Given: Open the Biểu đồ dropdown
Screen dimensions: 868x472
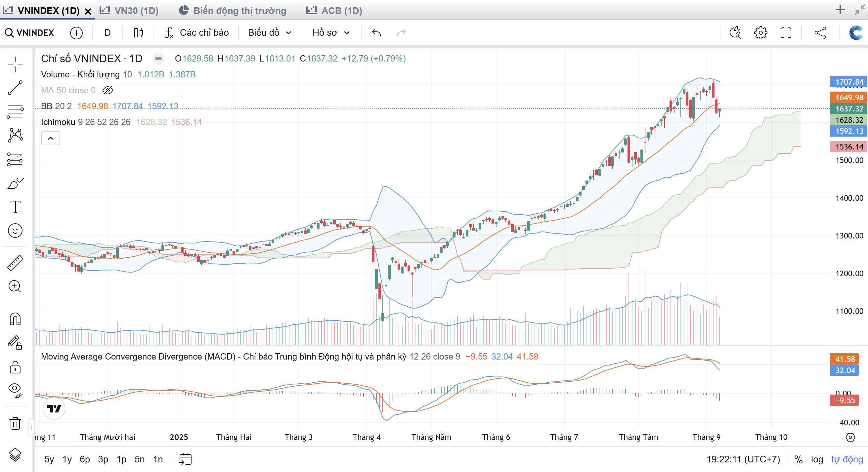Looking at the screenshot, I should point(269,33).
